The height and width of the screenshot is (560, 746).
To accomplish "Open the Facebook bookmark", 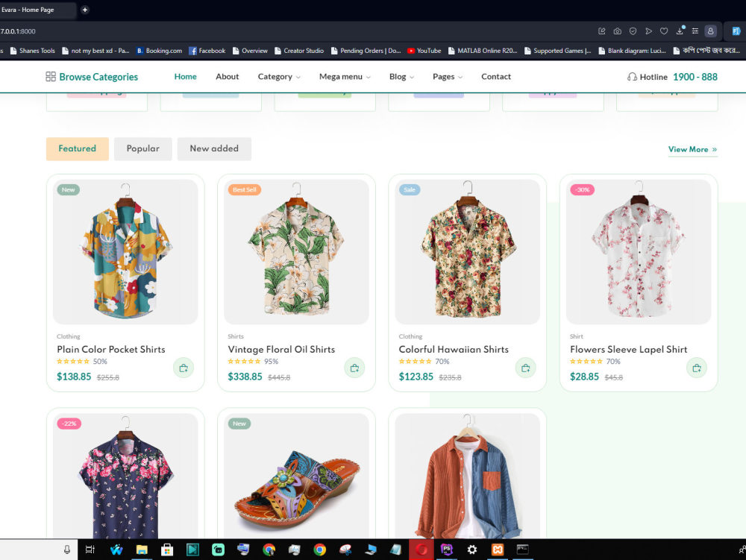I will tap(207, 51).
